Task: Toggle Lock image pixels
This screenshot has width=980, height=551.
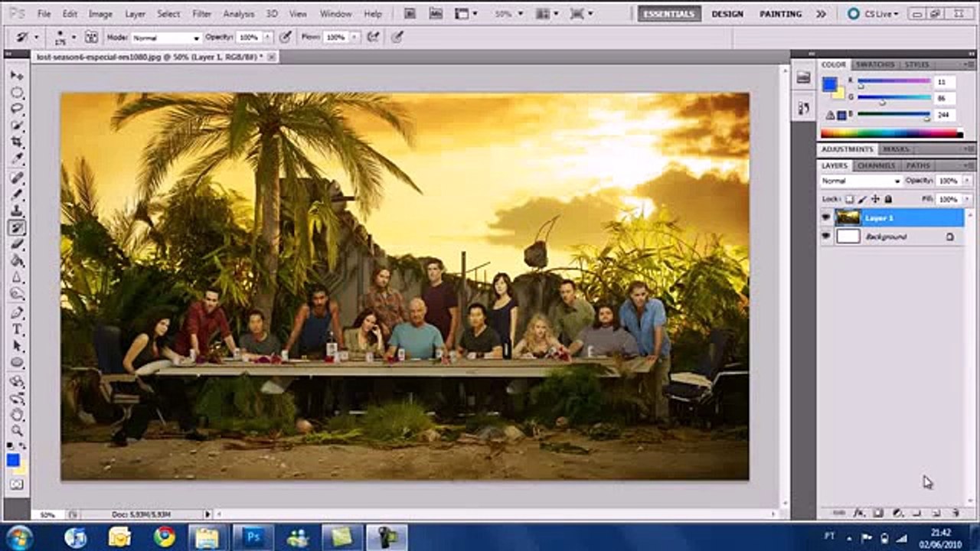Action: click(862, 199)
